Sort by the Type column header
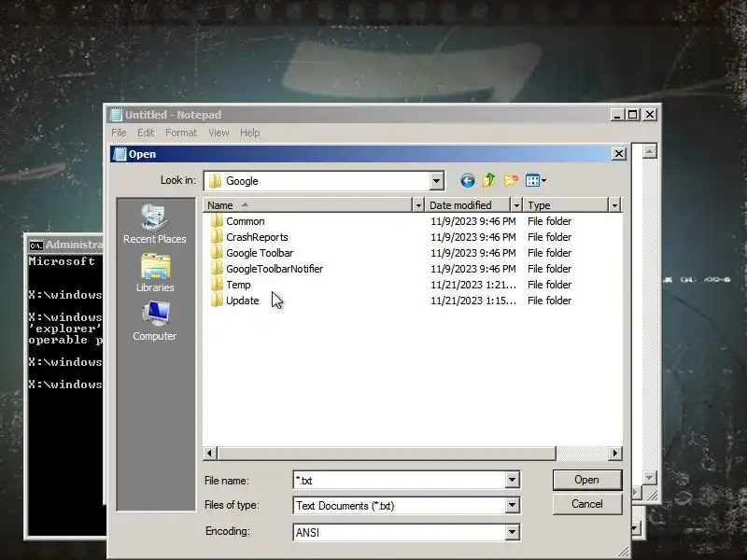Screen dimensions: 747x560 (566, 205)
